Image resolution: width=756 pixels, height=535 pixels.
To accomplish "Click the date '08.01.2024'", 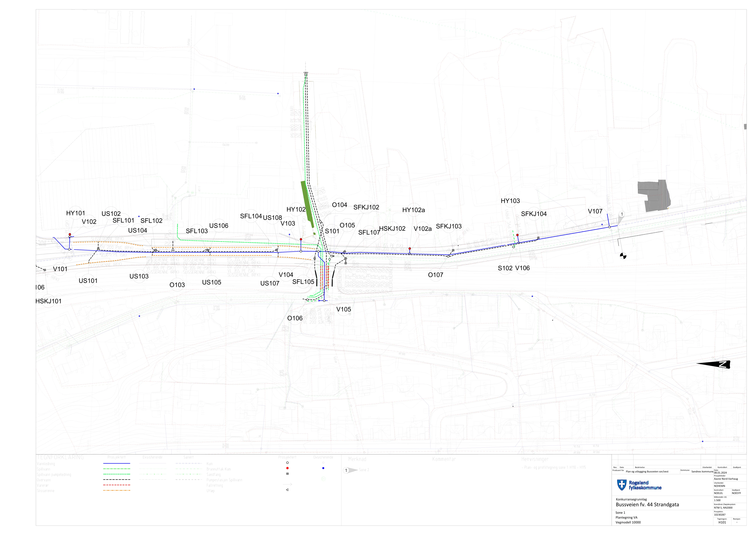I will (x=720, y=473).
